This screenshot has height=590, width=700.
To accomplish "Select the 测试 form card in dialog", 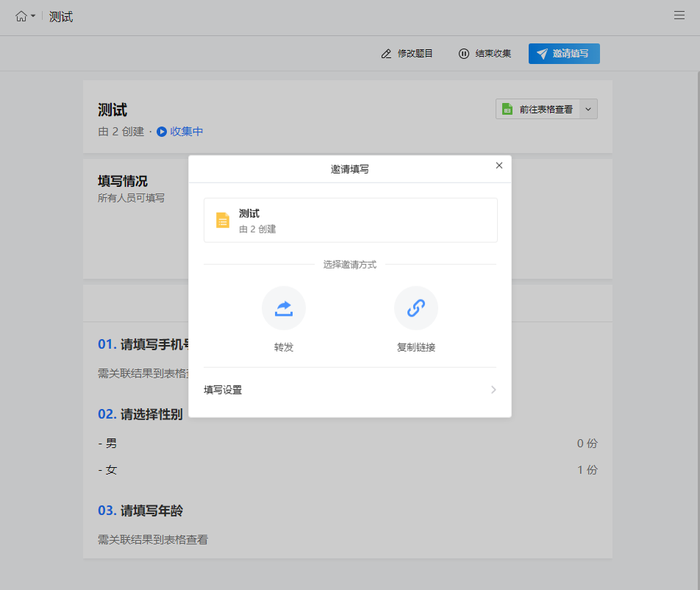I will (350, 220).
